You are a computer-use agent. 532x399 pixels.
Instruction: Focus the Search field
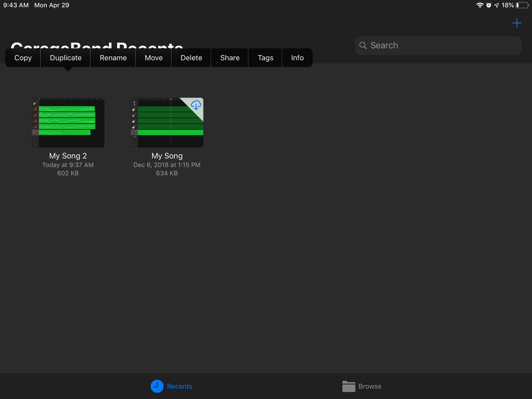[x=438, y=45]
